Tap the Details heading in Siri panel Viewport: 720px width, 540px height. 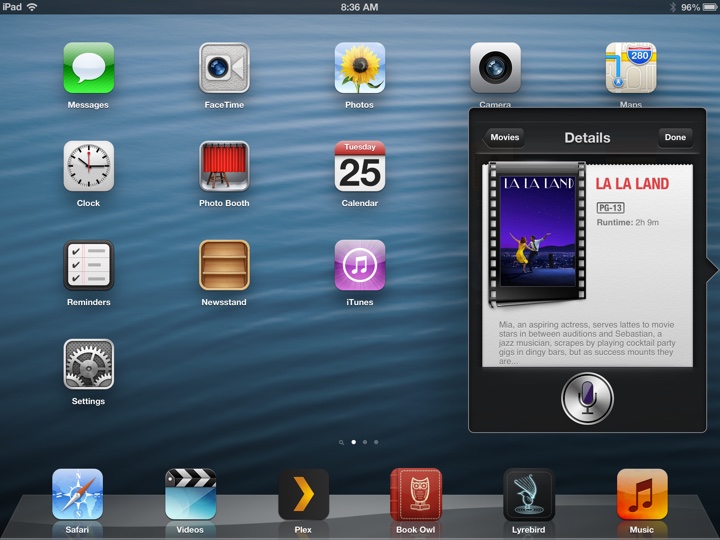(x=587, y=138)
